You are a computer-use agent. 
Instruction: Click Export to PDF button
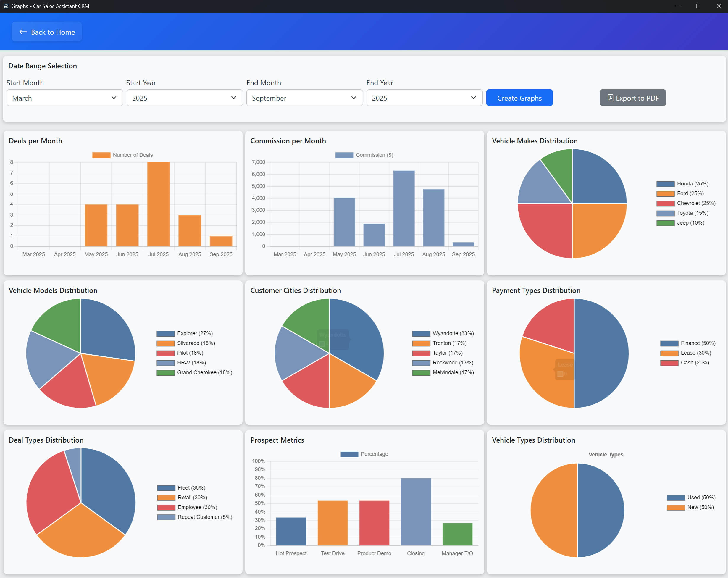click(x=632, y=98)
